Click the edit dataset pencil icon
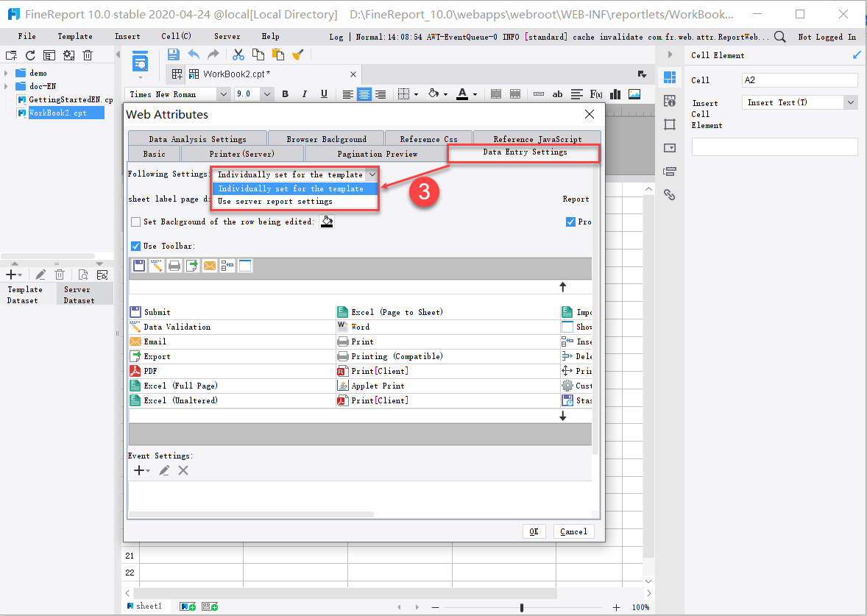The image size is (867, 616). (40, 275)
